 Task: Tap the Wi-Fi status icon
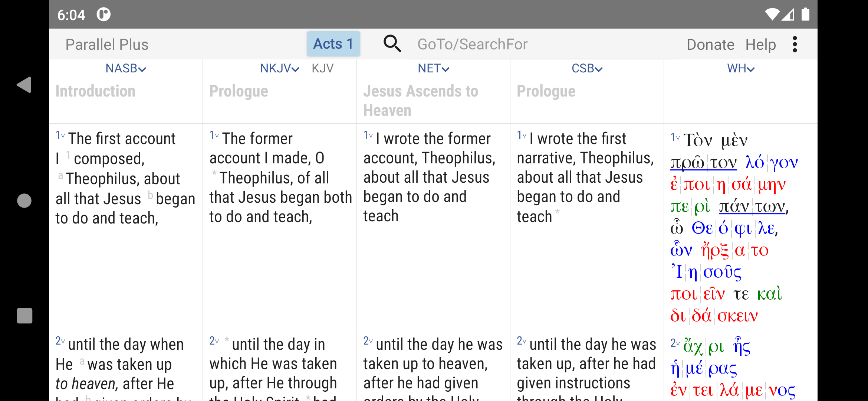772,14
